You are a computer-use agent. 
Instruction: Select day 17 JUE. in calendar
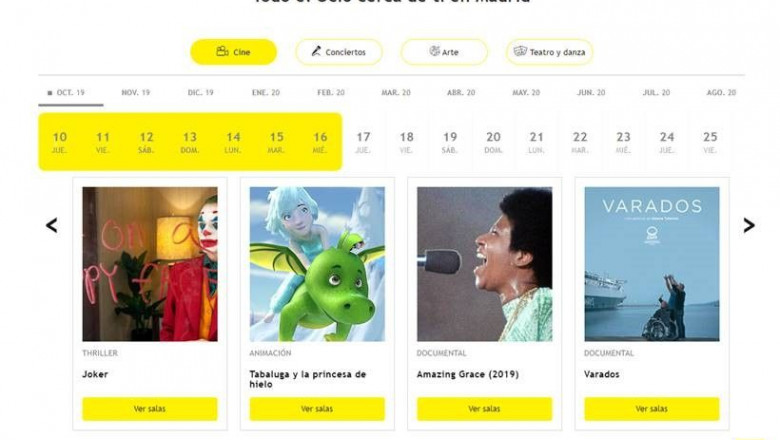click(x=363, y=142)
